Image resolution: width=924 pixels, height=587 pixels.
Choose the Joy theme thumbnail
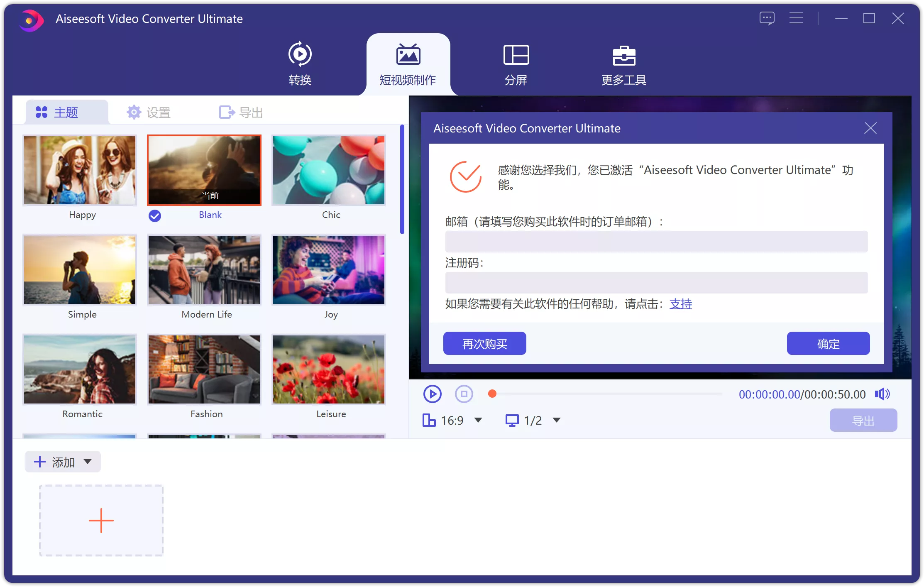pyautogui.click(x=329, y=270)
